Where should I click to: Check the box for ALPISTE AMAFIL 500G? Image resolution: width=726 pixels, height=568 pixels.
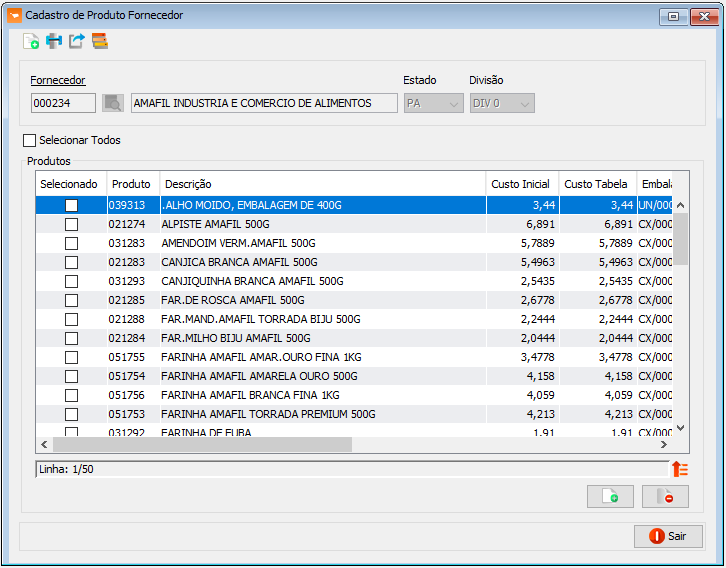point(71,225)
